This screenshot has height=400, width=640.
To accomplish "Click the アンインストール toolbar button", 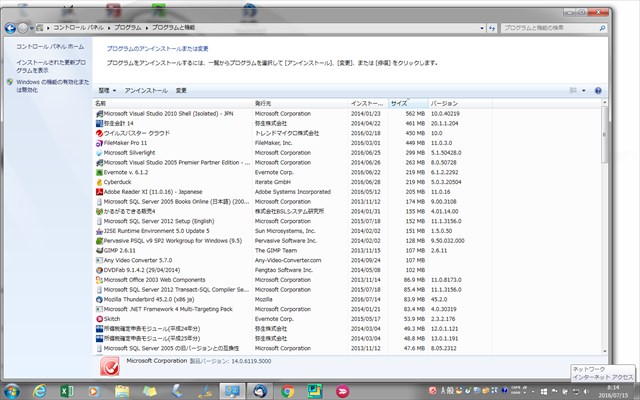I will tap(146, 91).
